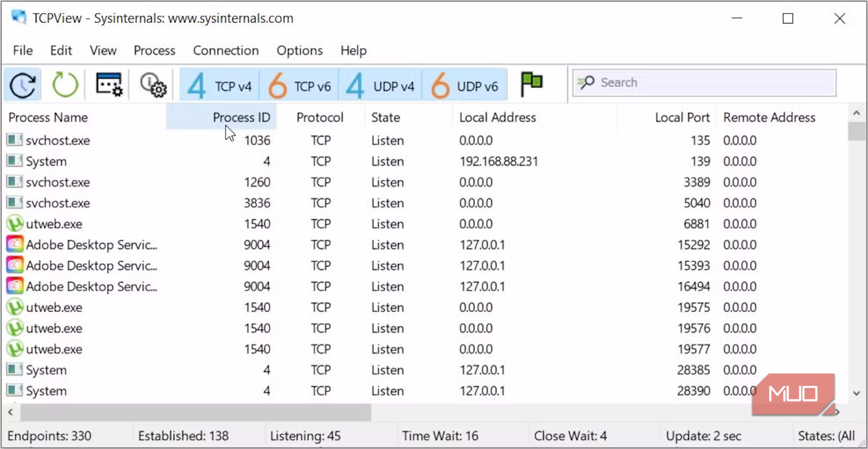
Task: Select local address 192.168.88.231 cell
Action: click(x=499, y=161)
